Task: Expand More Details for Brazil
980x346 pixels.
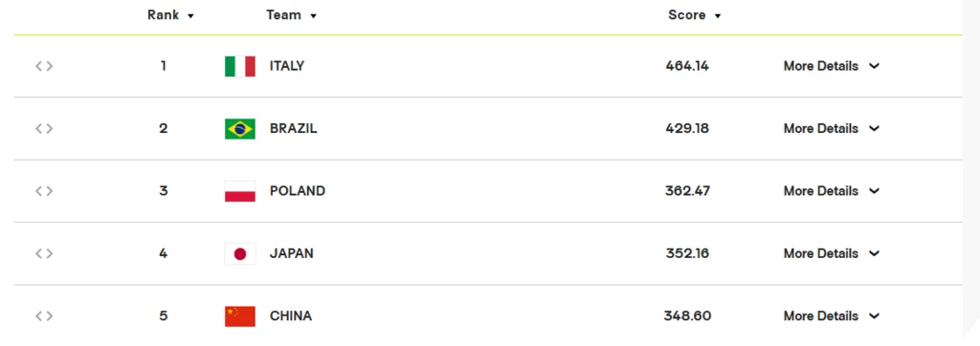Action: click(832, 129)
